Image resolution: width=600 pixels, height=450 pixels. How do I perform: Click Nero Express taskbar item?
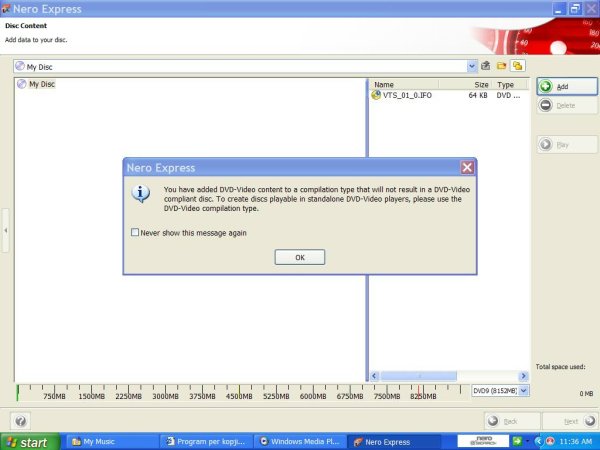[394, 442]
